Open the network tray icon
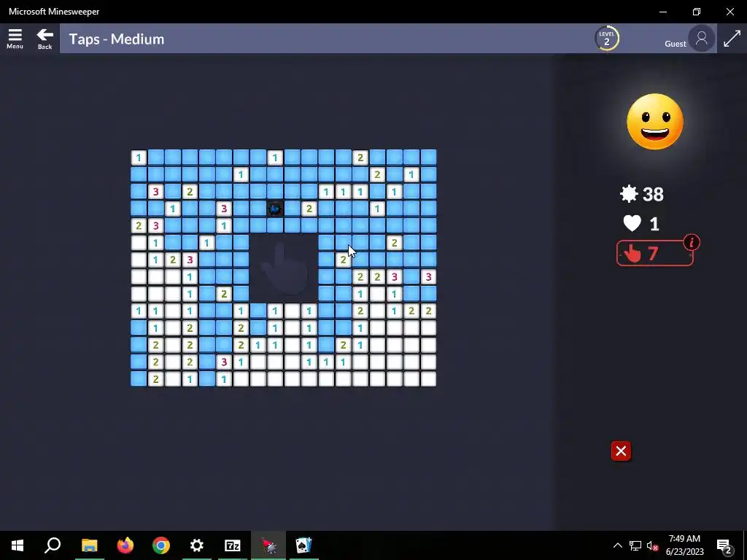Viewport: 747px width, 560px height. (635, 545)
